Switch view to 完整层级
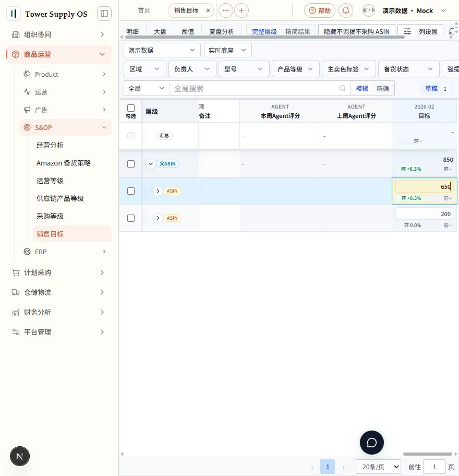 pyautogui.click(x=264, y=31)
